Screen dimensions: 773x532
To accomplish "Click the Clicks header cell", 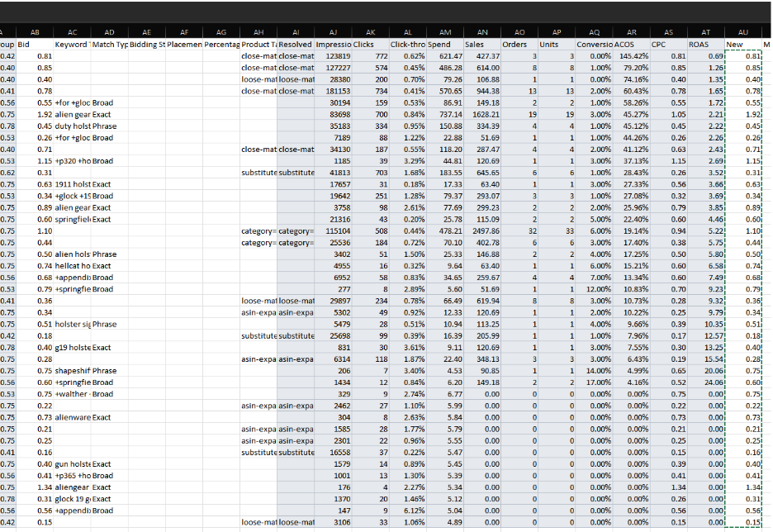I will (x=371, y=45).
